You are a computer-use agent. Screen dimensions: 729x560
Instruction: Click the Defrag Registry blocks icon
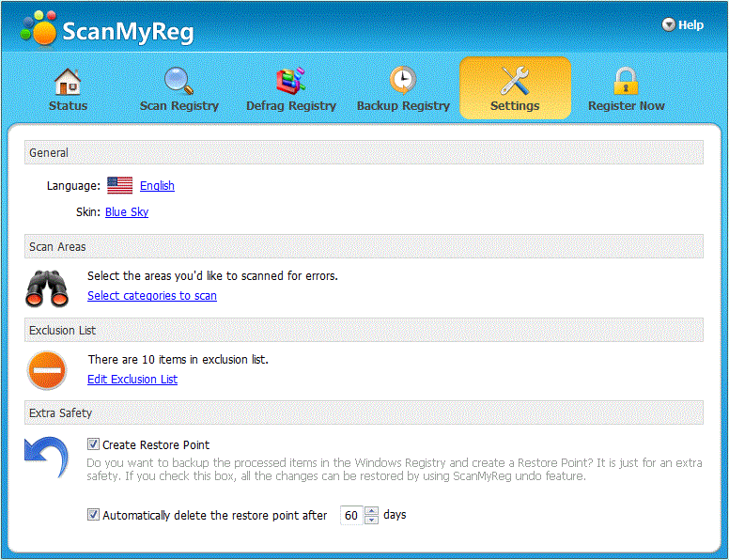click(x=291, y=81)
